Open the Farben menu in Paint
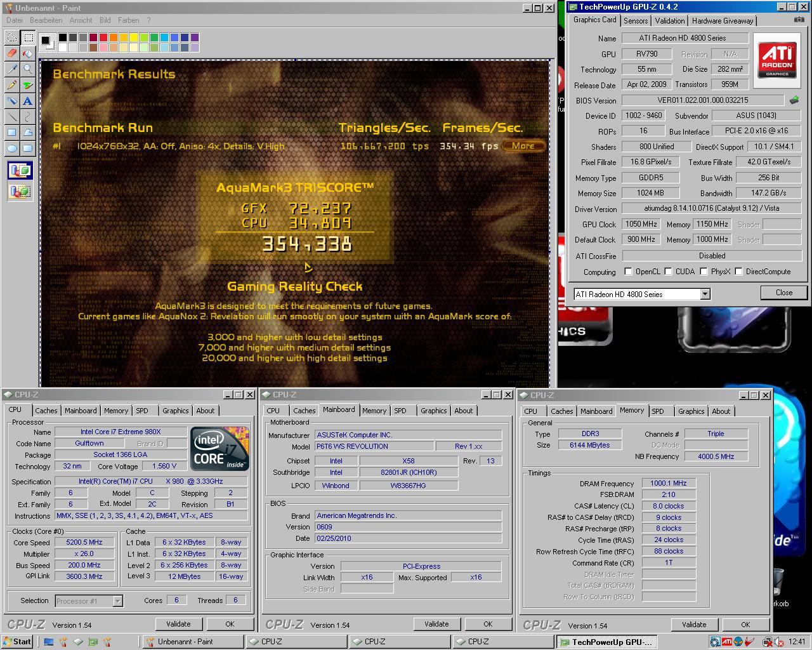Image resolution: width=812 pixels, height=650 pixels. click(128, 20)
